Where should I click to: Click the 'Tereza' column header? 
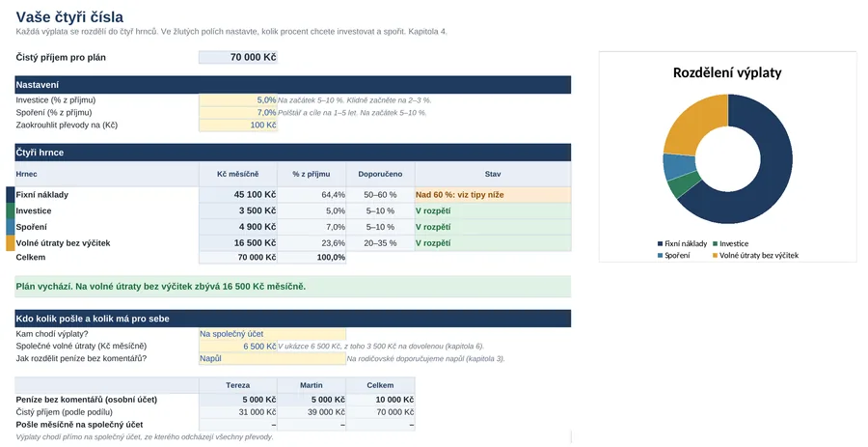pyautogui.click(x=238, y=385)
